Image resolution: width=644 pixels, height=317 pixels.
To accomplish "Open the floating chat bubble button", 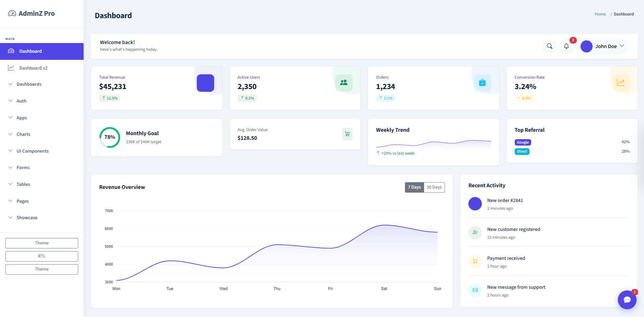I will coord(627,300).
